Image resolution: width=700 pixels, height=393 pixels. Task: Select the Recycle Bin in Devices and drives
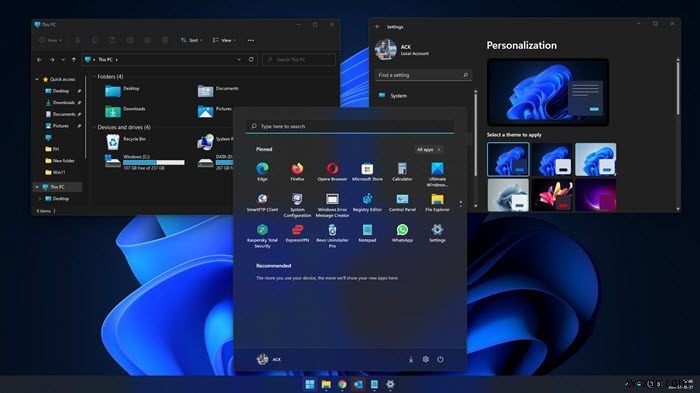point(126,142)
